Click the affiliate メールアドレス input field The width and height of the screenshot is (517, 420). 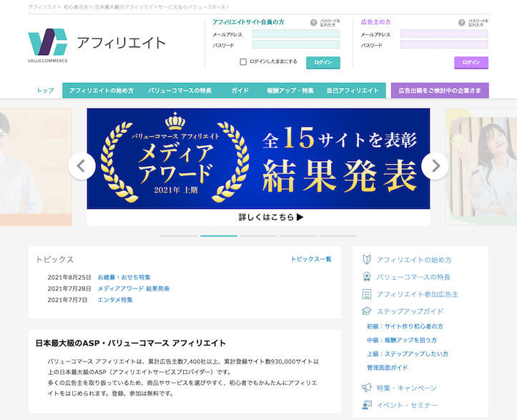(296, 34)
